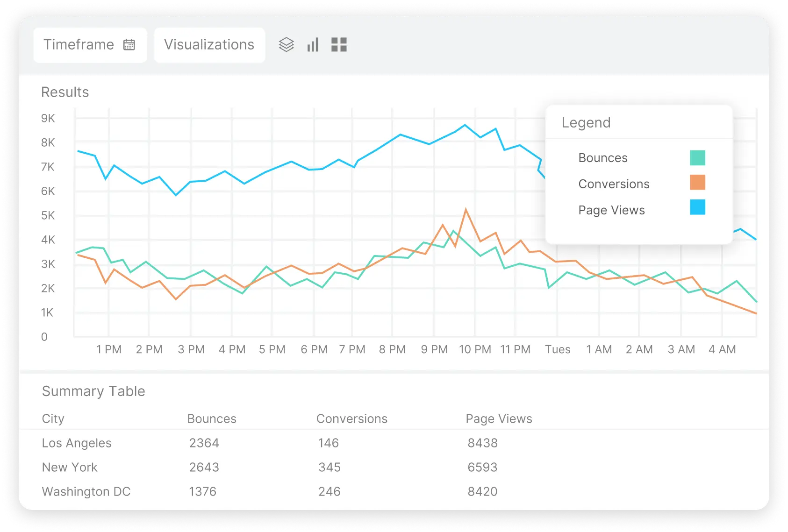Toggle the Conversions series in the Legend

tap(614, 184)
